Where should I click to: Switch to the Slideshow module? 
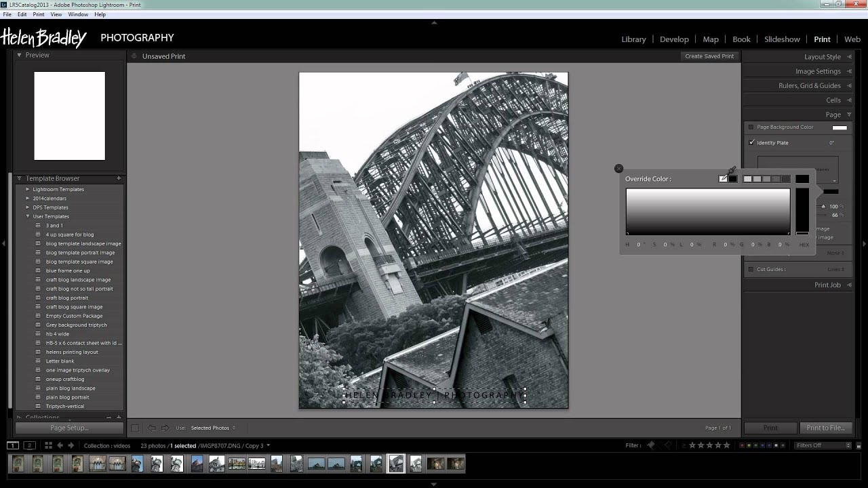point(782,39)
